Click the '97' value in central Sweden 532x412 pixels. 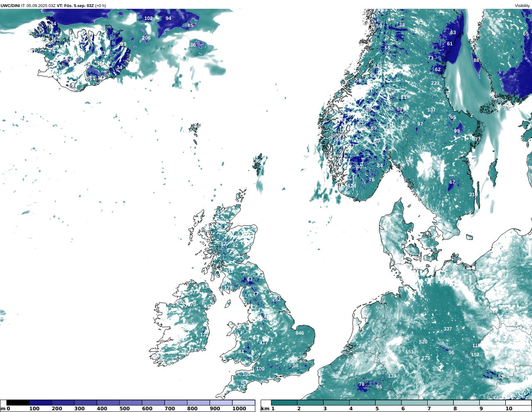(x=420, y=124)
